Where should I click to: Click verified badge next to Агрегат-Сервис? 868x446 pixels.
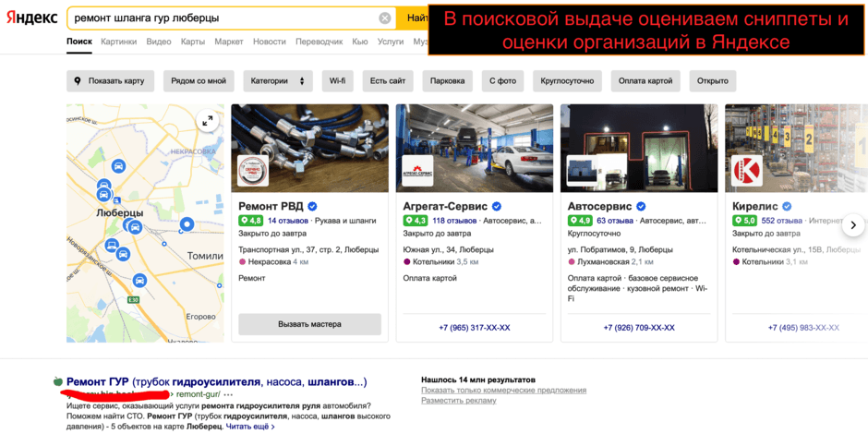(497, 207)
